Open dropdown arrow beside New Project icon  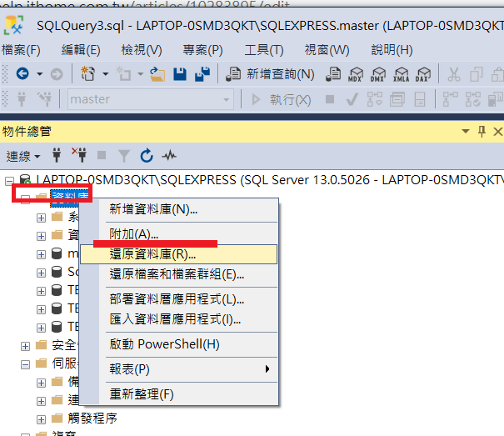click(x=106, y=74)
